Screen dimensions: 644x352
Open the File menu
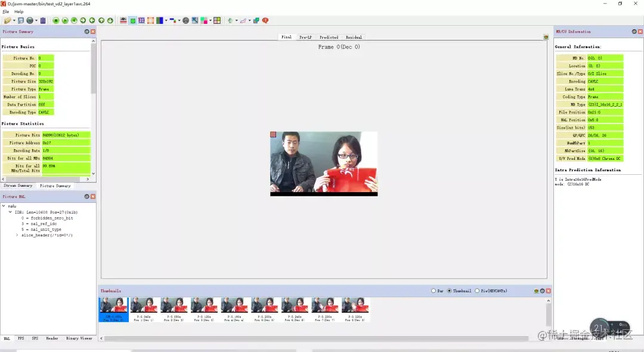5,11
